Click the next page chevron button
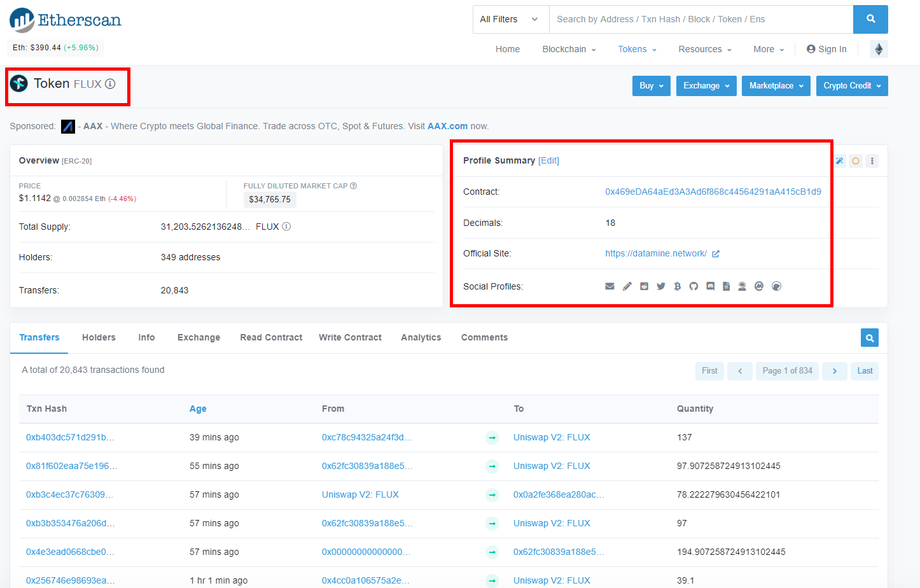Viewport: 920px width, 588px height. click(x=834, y=371)
